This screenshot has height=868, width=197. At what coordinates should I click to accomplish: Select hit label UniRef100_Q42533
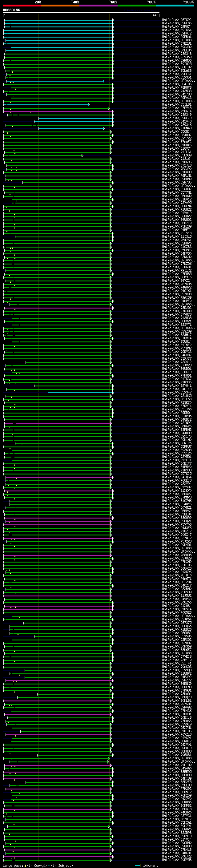pos(177,91)
